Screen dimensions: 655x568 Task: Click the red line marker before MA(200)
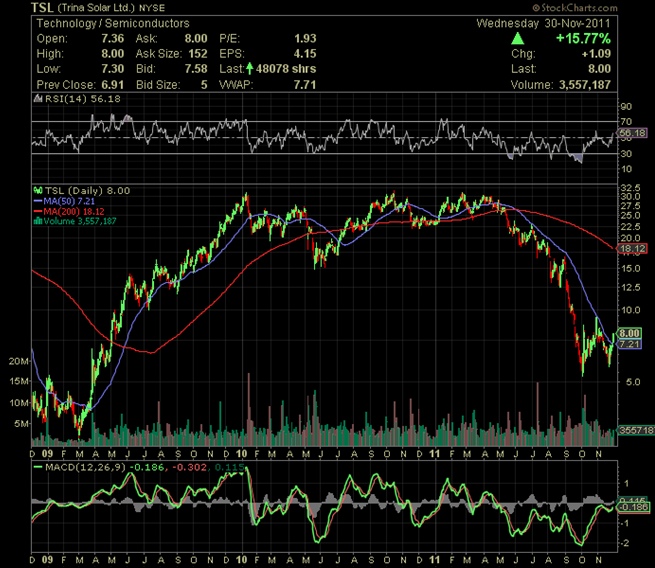(x=38, y=211)
